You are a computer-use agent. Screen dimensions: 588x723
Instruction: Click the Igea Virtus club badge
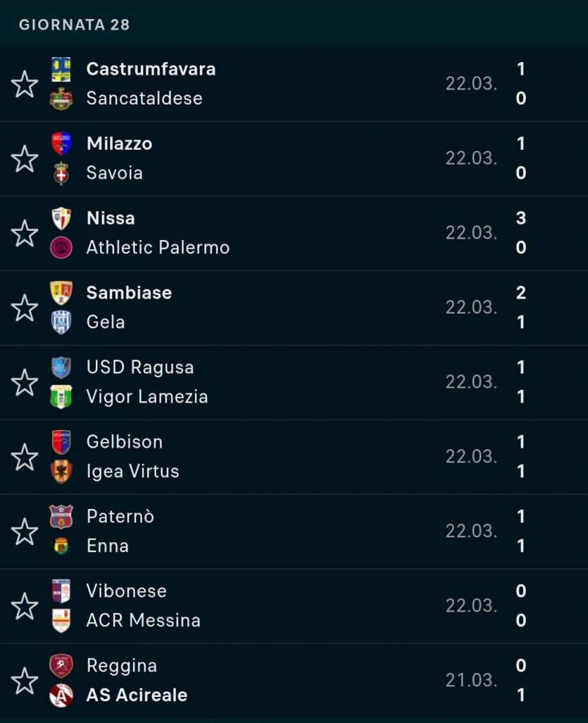tap(61, 472)
